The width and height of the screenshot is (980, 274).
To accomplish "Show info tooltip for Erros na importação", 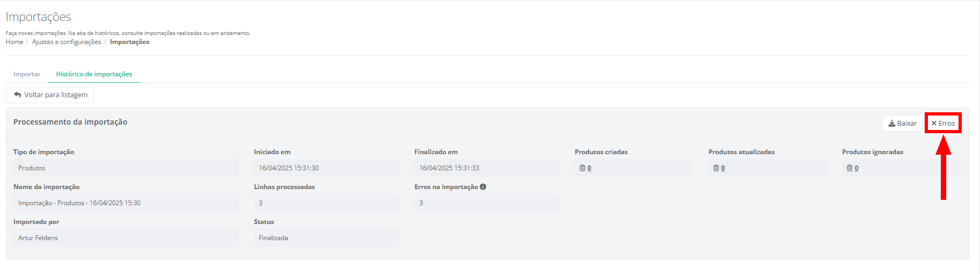I will 483,187.
